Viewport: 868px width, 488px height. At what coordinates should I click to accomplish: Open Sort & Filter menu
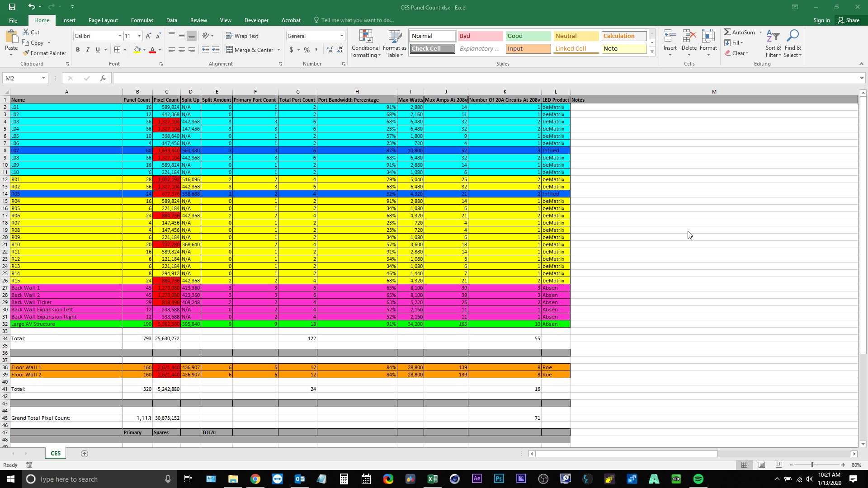pyautogui.click(x=773, y=43)
